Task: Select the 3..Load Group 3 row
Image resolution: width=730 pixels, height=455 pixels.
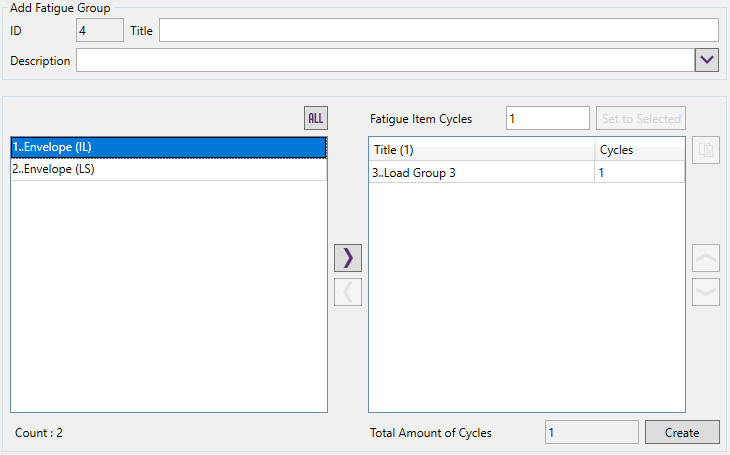Action: (x=480, y=172)
